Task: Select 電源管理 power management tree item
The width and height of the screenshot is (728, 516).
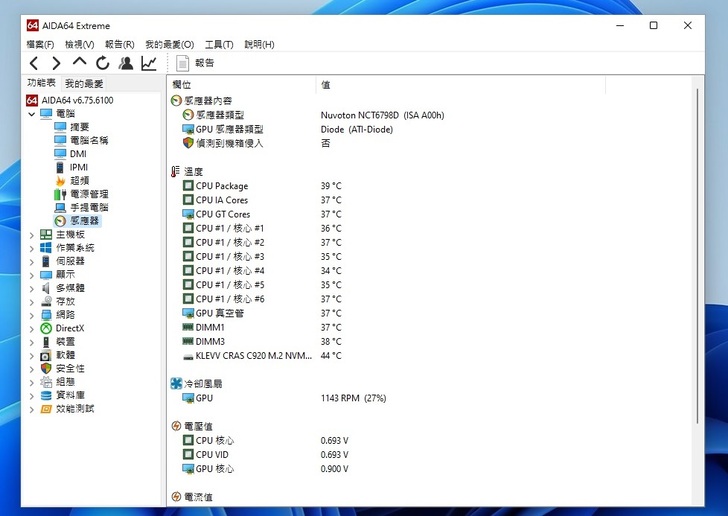Action: point(88,194)
